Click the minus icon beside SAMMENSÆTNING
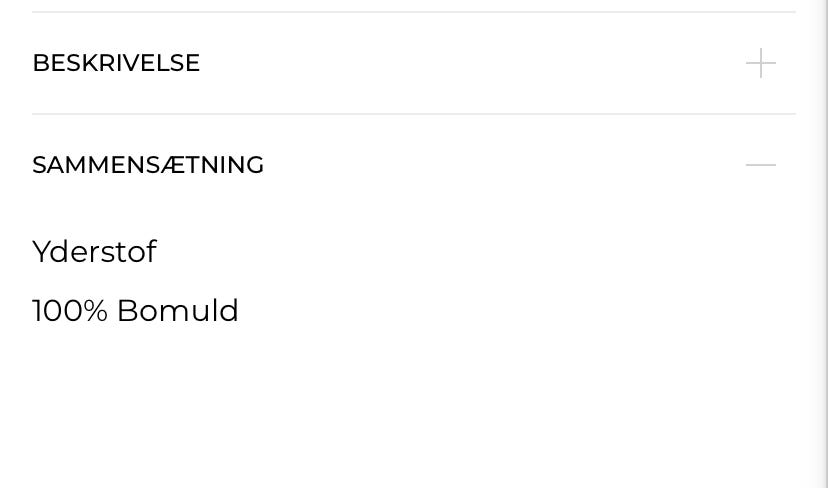The image size is (828, 488). (x=760, y=165)
